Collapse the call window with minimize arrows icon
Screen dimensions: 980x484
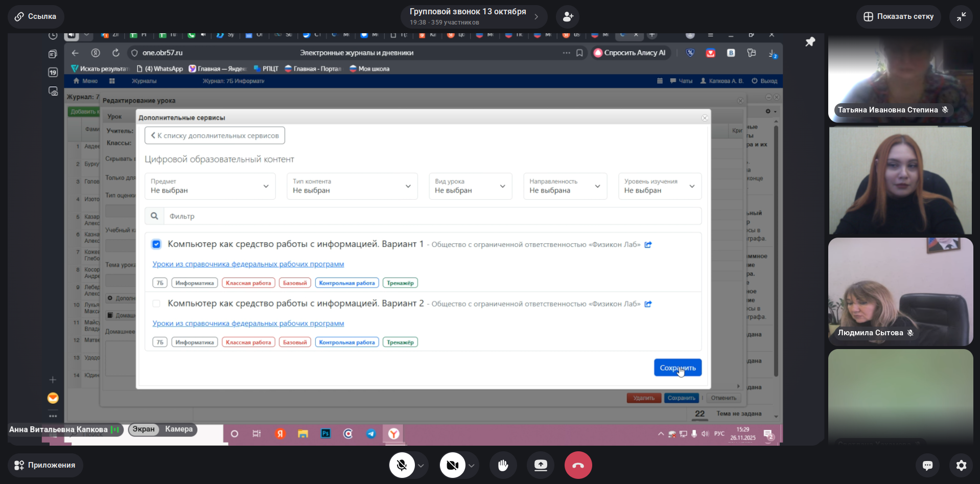pos(961,17)
